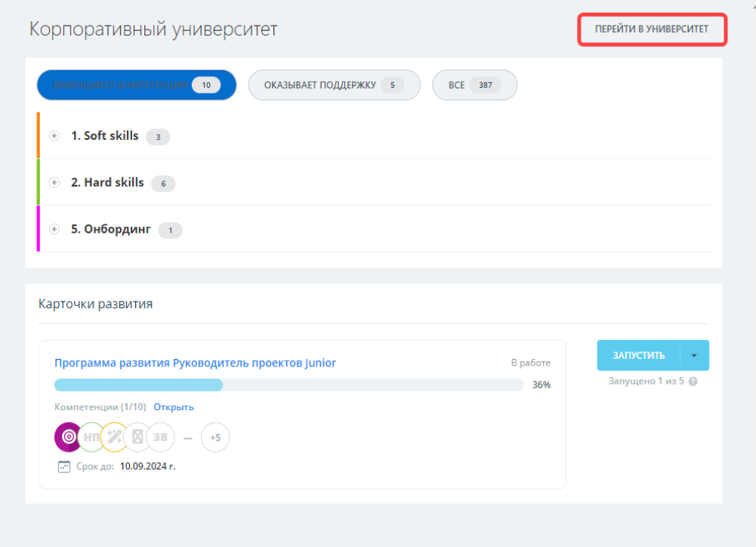The image size is (756, 547).
Task: Click the Онбординг count badge 1
Action: (x=170, y=230)
